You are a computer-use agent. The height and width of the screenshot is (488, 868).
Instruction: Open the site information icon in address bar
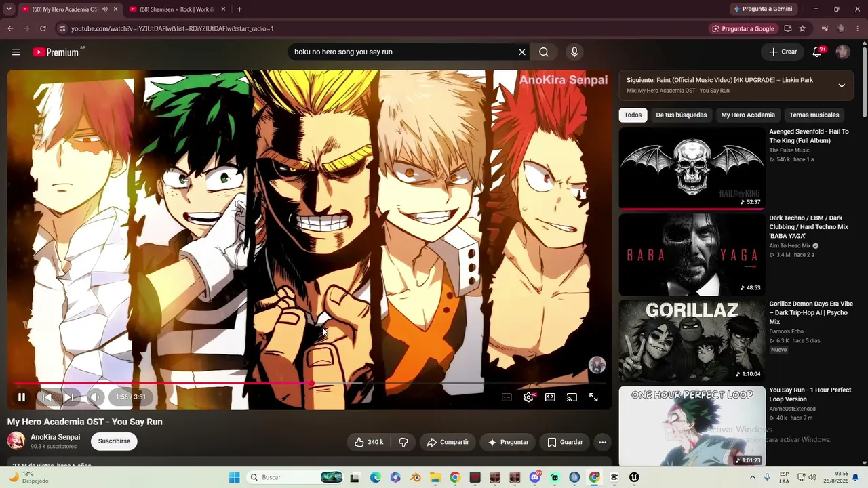62,28
